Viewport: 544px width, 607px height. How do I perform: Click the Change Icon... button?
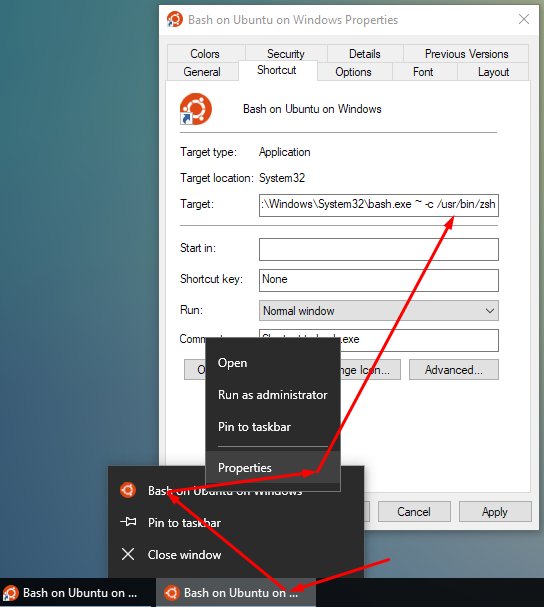point(370,370)
